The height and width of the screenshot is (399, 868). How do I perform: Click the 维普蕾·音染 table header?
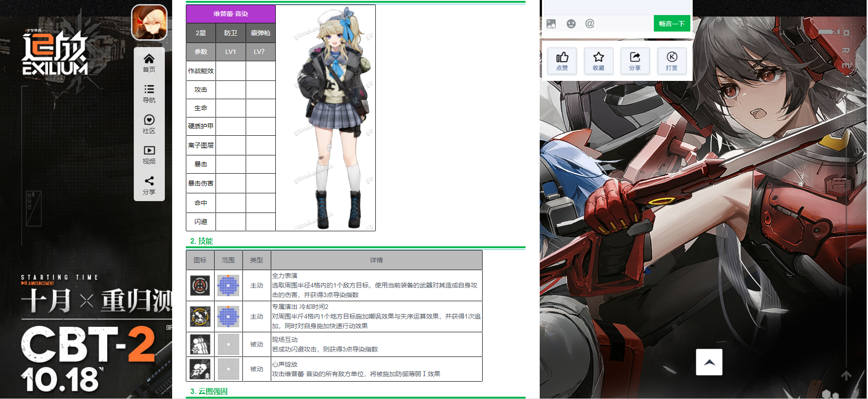[x=231, y=14]
